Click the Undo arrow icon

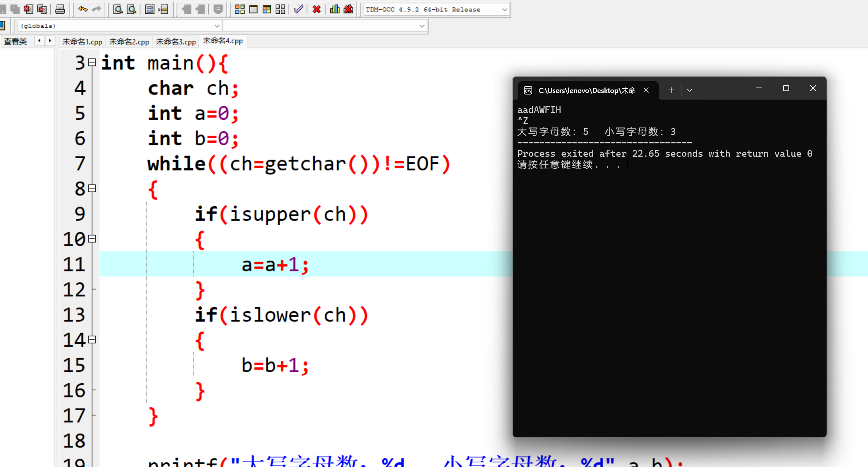tap(82, 9)
